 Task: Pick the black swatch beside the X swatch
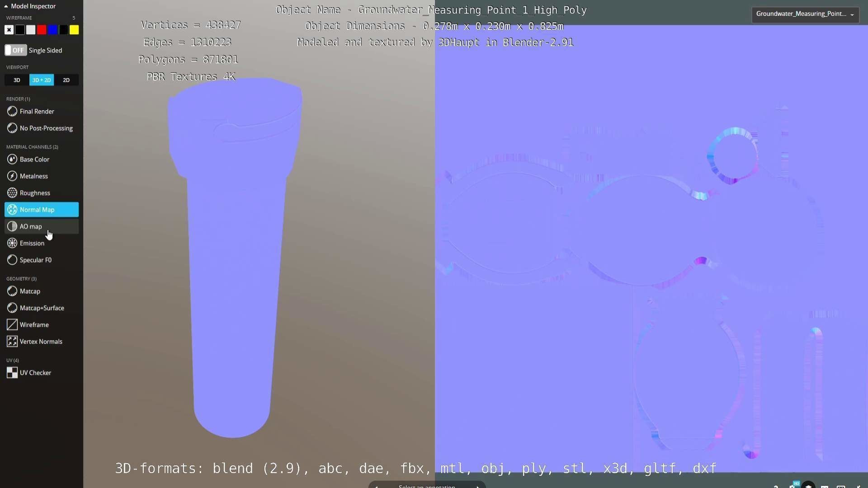pyautogui.click(x=20, y=30)
